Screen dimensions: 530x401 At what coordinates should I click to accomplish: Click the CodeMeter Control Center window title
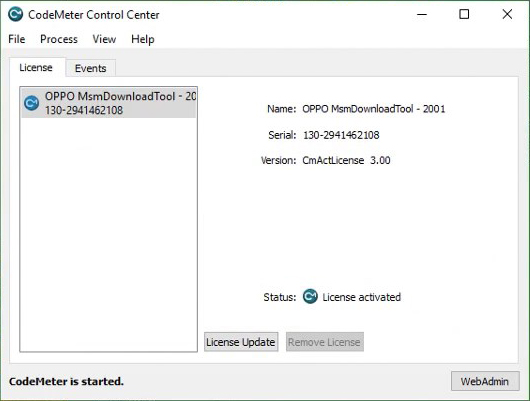coord(94,15)
